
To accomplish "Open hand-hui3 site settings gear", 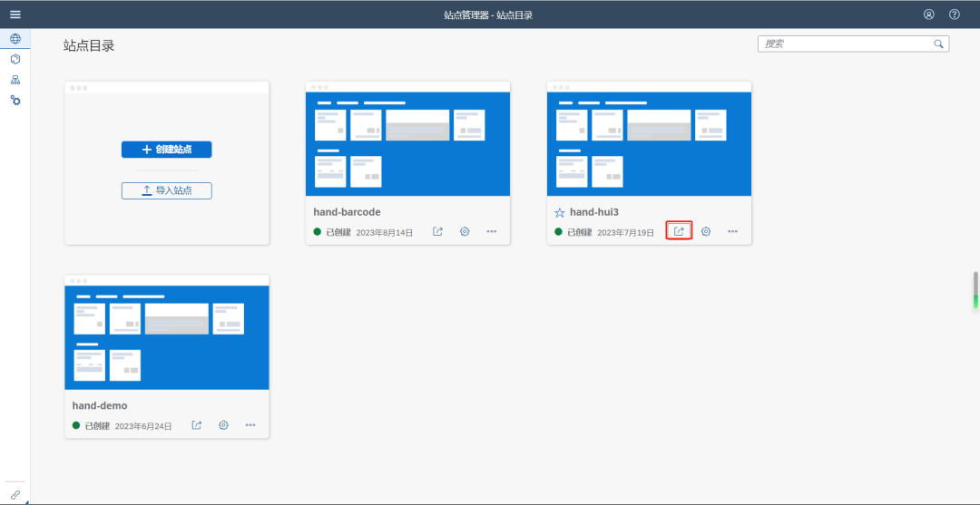I will pyautogui.click(x=706, y=231).
